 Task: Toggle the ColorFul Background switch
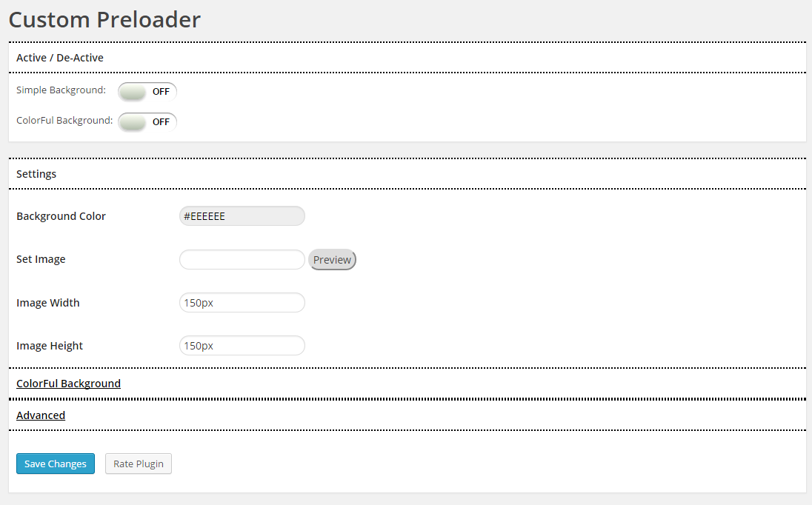pos(147,122)
